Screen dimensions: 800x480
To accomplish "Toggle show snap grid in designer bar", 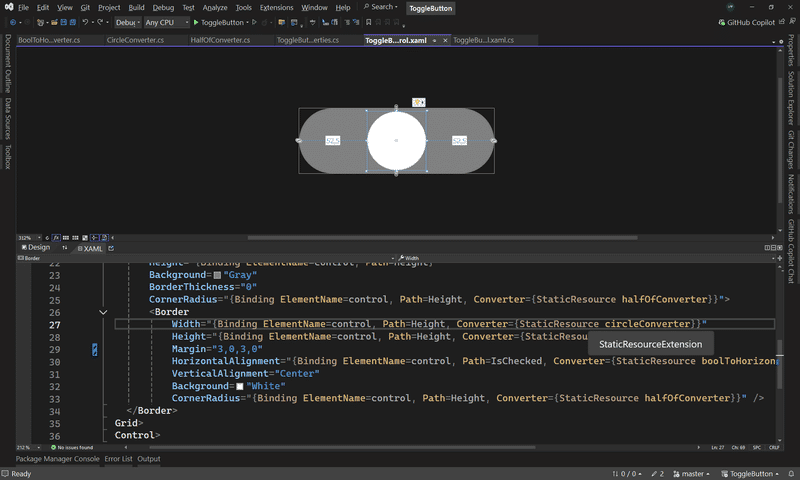I will coord(66,238).
